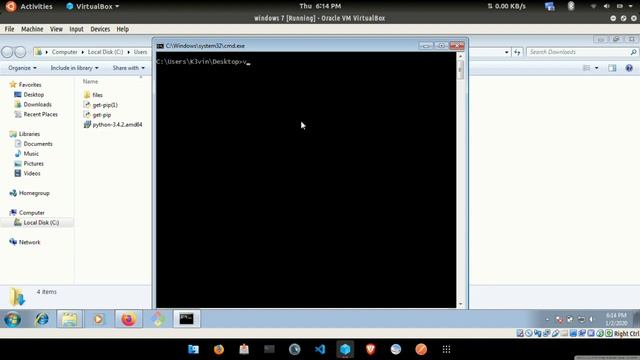Open Bluetooth indicator in top bar

tap(571, 6)
